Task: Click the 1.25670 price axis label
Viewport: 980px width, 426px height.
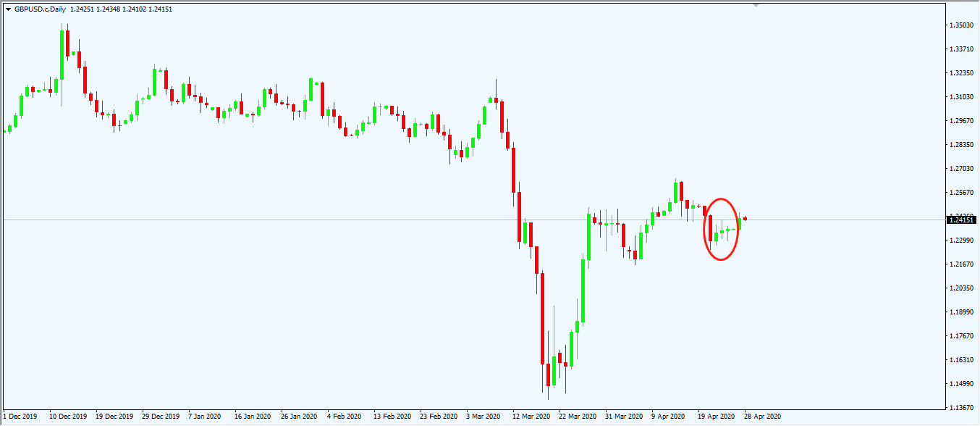Action: [x=962, y=193]
